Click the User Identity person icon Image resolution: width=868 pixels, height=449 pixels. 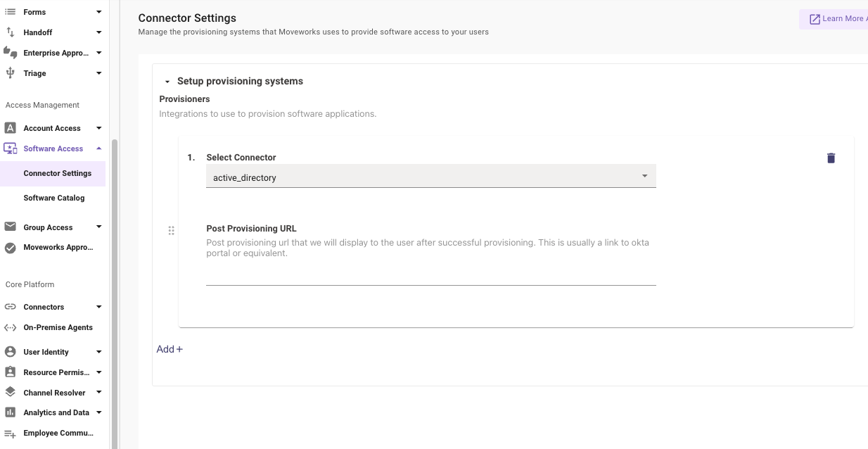coord(11,352)
